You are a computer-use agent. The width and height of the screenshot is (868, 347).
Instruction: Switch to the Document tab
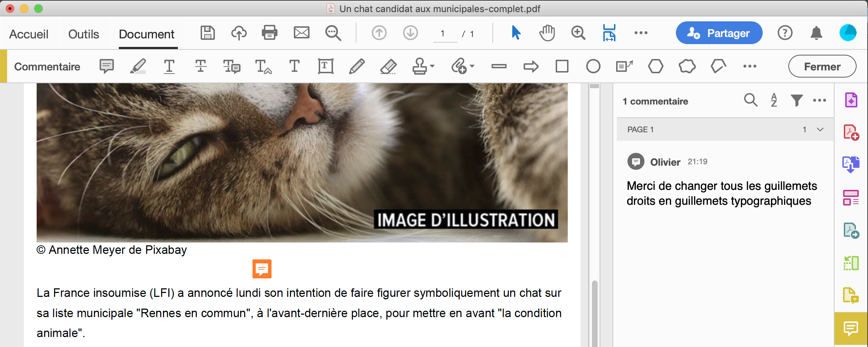147,34
